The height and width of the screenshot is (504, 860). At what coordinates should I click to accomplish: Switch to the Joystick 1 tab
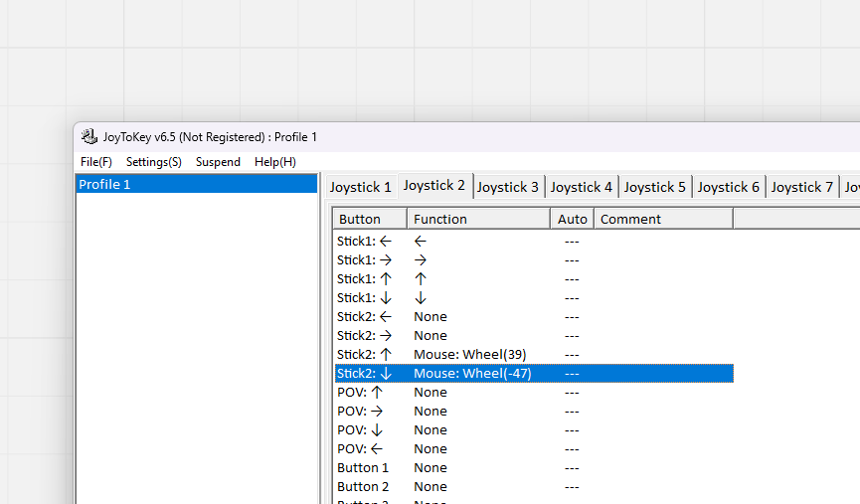coord(360,187)
